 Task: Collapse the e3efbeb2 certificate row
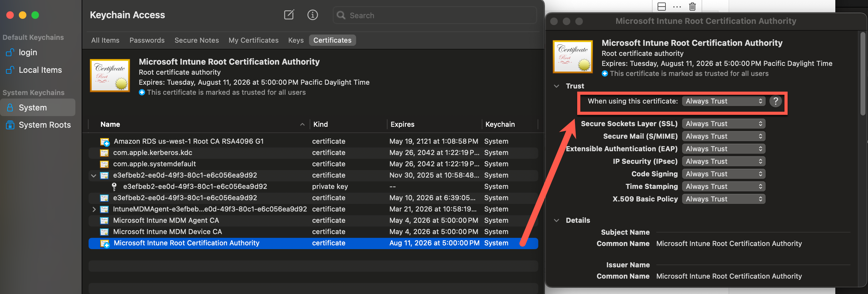(x=94, y=175)
